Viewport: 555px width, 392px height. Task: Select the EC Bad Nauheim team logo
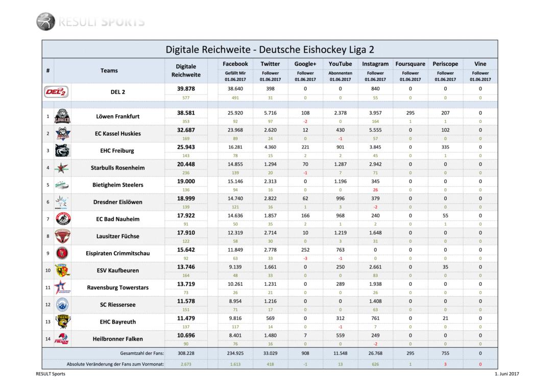[63, 219]
